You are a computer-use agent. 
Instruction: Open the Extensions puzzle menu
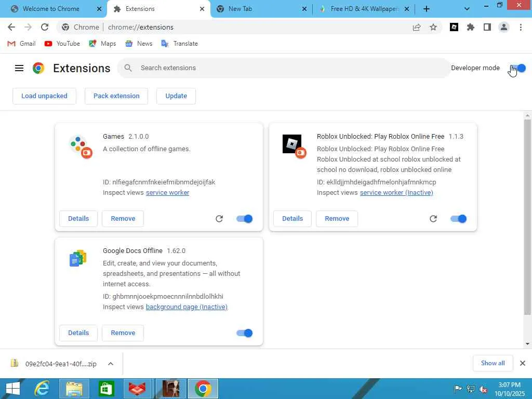[471, 27]
